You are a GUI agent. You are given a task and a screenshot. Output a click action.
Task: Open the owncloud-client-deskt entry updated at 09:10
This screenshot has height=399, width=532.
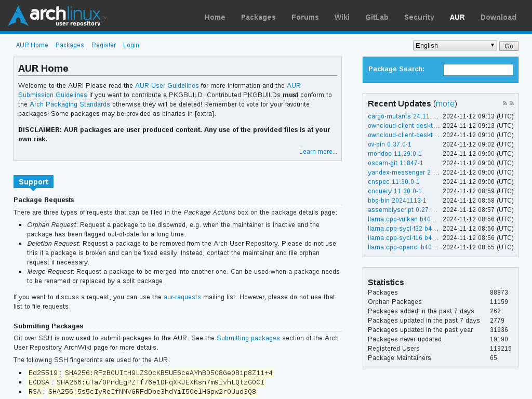[x=403, y=135]
